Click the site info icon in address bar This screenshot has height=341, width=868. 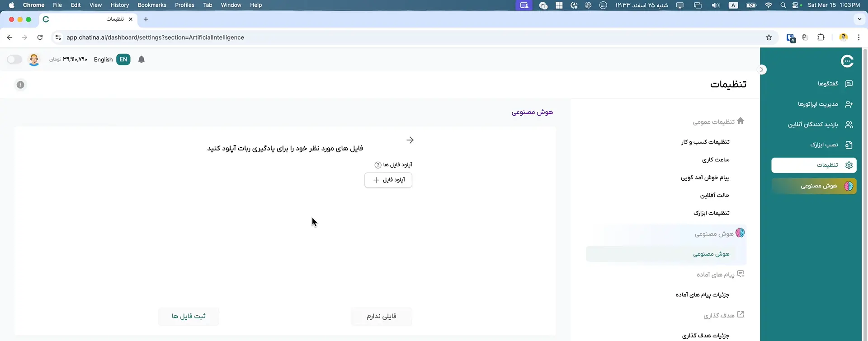coord(58,37)
